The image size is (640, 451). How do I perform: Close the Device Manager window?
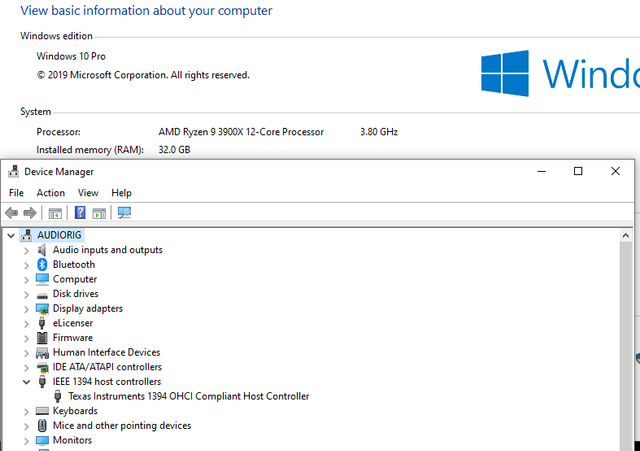coord(616,171)
